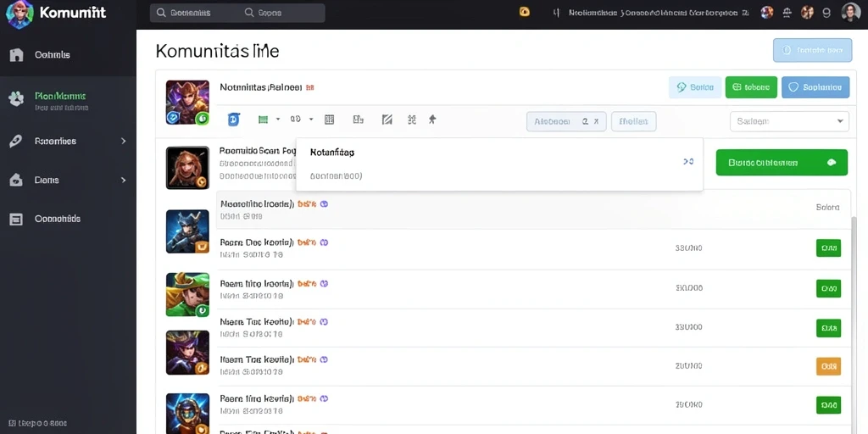The height and width of the screenshot is (434, 868).
Task: Click the second search field in top bar
Action: coord(282,13)
